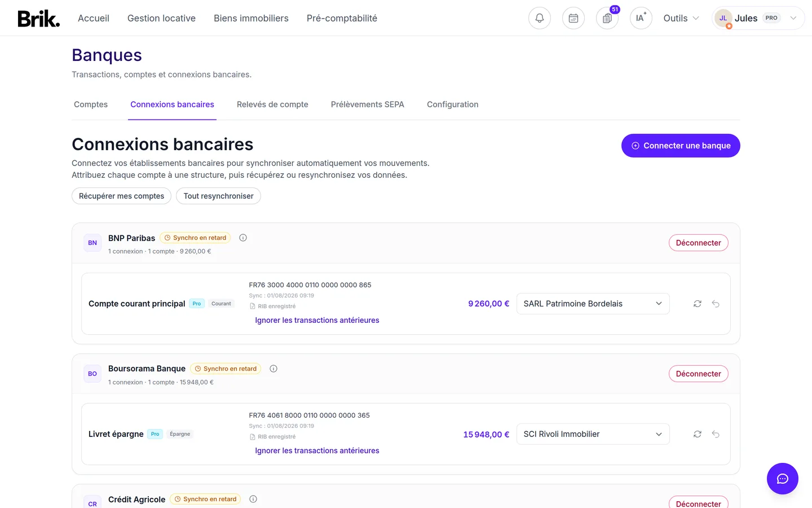Click the Épargne tag
This screenshot has width=812, height=508.
[180, 434]
